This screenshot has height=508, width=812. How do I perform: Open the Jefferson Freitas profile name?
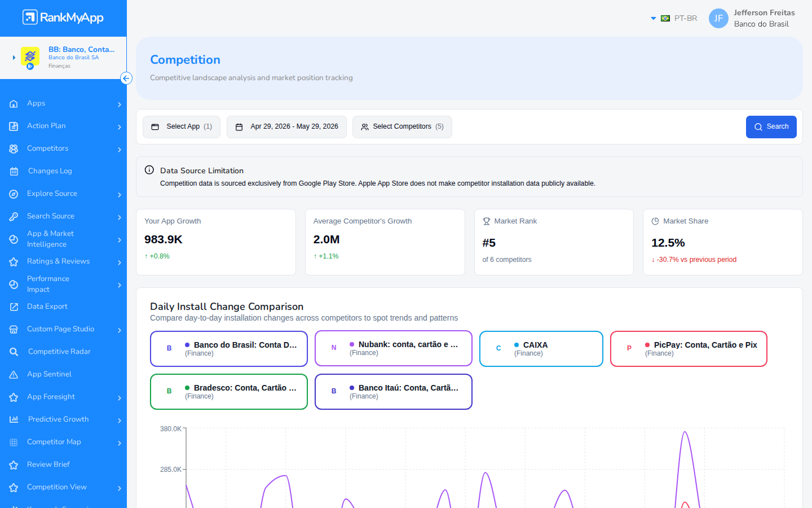(x=764, y=12)
